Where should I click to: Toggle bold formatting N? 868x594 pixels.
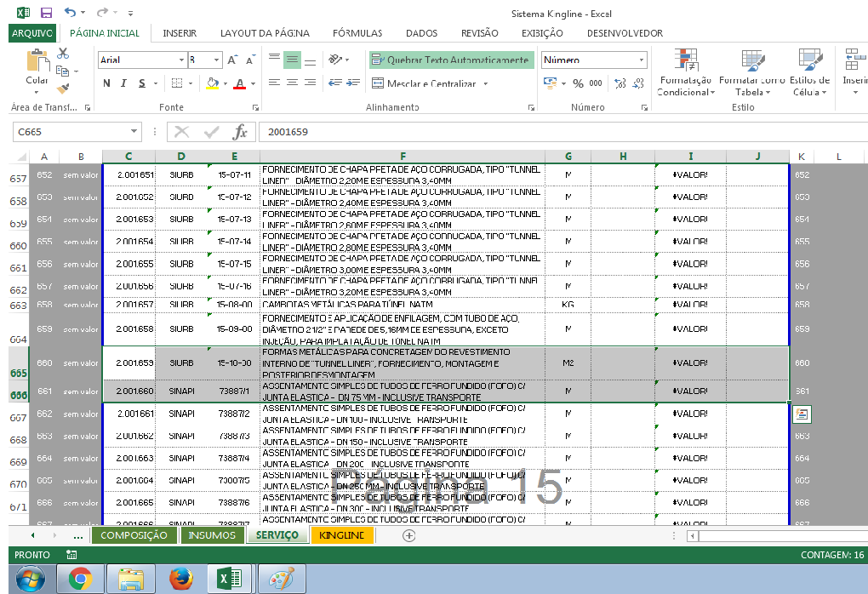(x=107, y=83)
